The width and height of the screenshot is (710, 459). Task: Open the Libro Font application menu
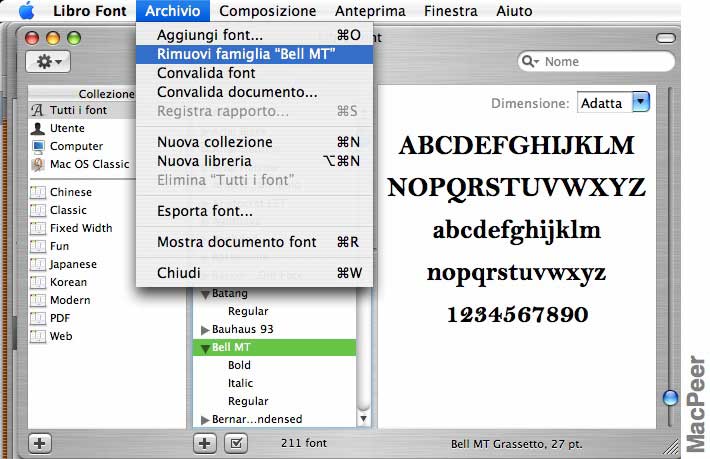tap(90, 11)
